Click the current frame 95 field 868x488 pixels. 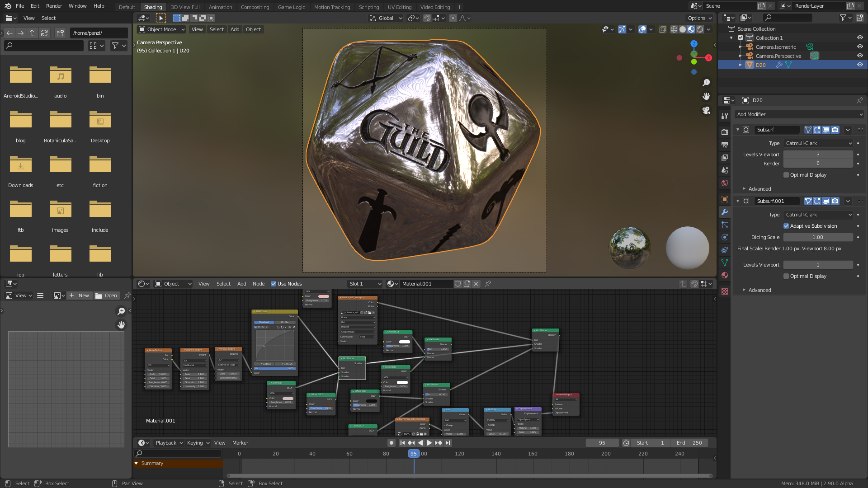(x=602, y=443)
